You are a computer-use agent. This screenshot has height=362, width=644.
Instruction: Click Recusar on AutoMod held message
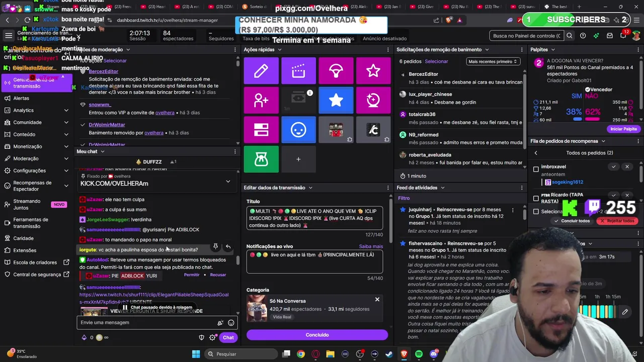tap(218, 275)
